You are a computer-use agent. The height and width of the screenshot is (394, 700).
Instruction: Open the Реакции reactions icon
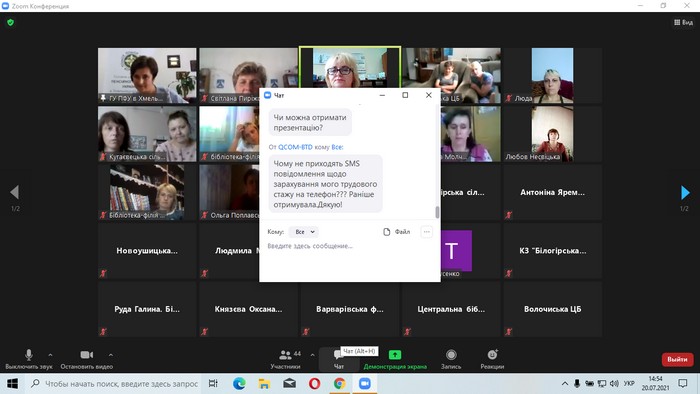pos(492,355)
